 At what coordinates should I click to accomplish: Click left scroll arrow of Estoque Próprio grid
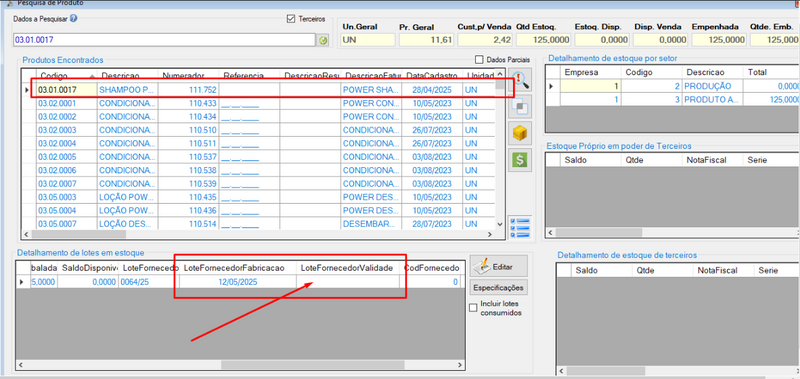click(x=551, y=233)
